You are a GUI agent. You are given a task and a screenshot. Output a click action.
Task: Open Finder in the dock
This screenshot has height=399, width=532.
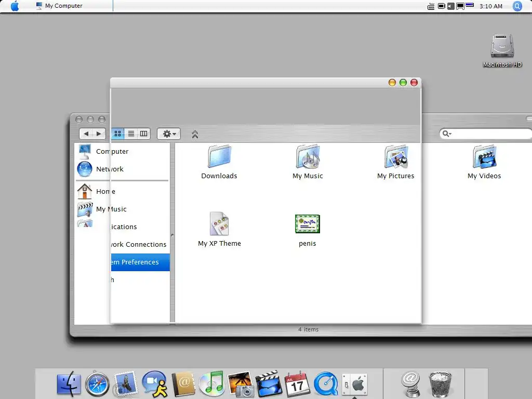[69, 384]
